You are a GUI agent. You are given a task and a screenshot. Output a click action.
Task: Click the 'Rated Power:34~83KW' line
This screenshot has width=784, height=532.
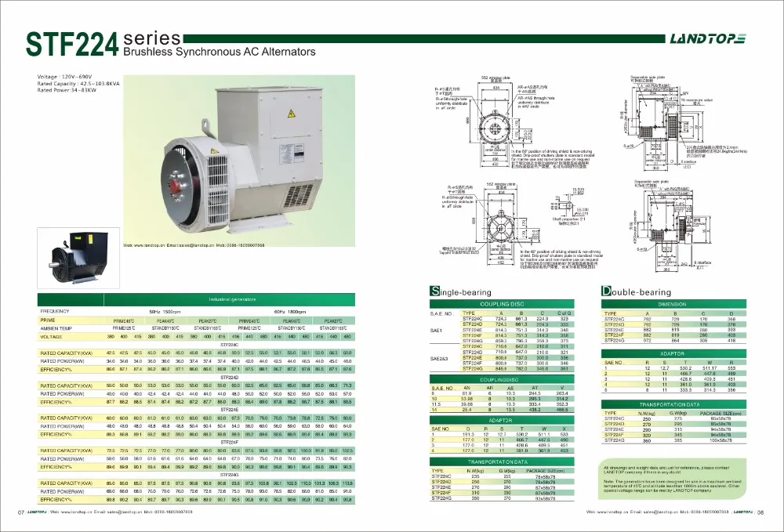tap(67, 90)
